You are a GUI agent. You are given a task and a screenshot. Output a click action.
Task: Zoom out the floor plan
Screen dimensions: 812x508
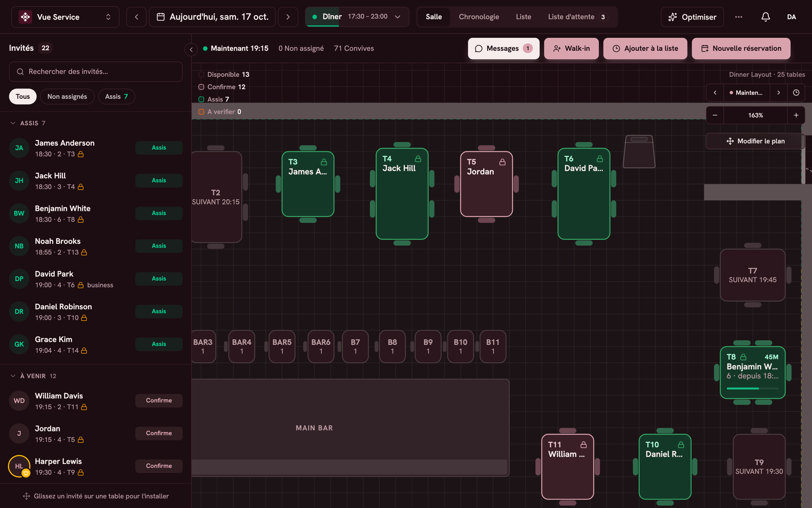pyautogui.click(x=715, y=115)
